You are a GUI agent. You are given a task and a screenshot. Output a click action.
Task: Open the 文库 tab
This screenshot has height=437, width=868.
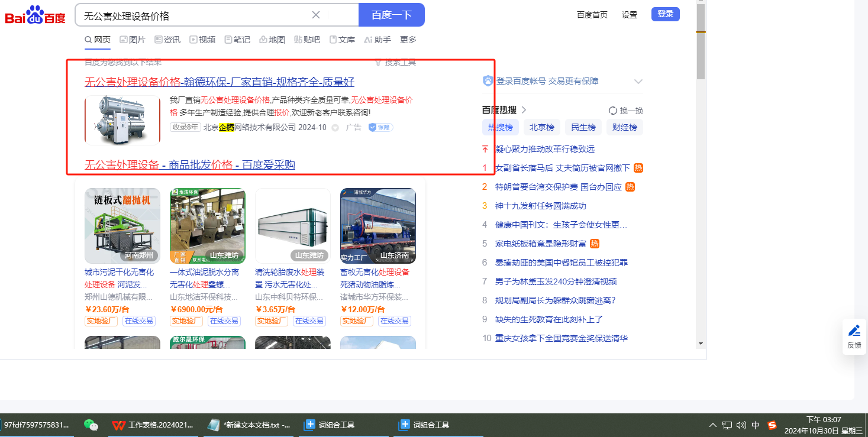click(342, 40)
